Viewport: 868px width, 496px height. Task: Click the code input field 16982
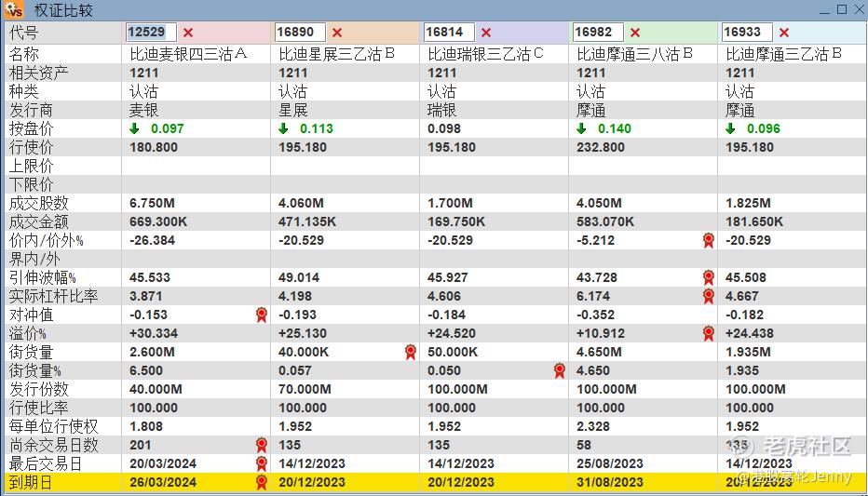tap(598, 32)
